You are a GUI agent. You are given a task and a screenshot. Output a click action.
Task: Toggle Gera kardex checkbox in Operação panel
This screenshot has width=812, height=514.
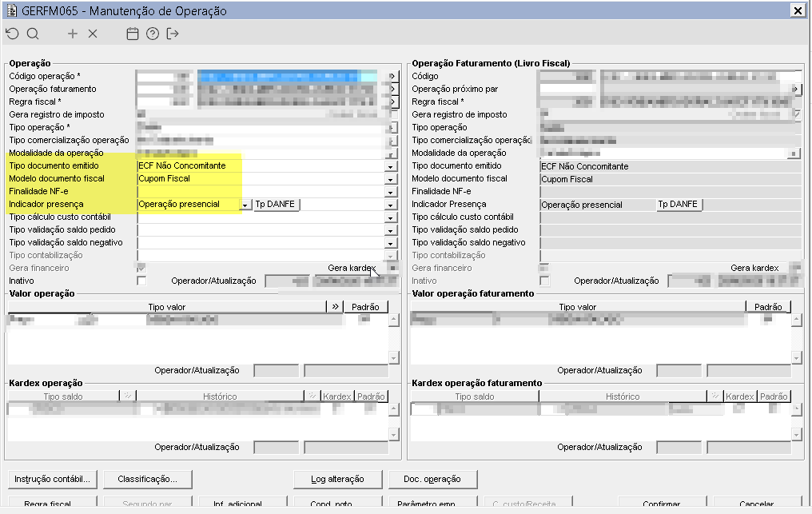[393, 268]
